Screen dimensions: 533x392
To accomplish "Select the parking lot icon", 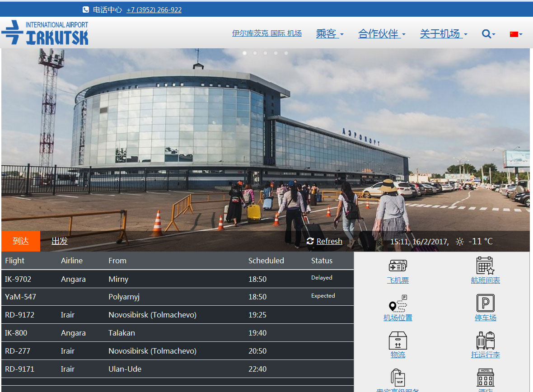I will 485,303.
